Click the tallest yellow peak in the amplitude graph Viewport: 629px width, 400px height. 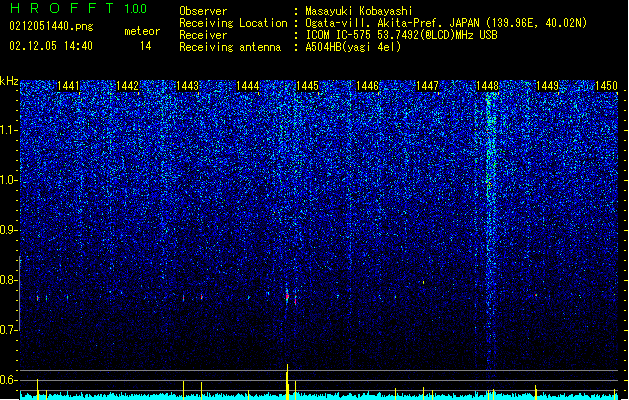pos(287,381)
